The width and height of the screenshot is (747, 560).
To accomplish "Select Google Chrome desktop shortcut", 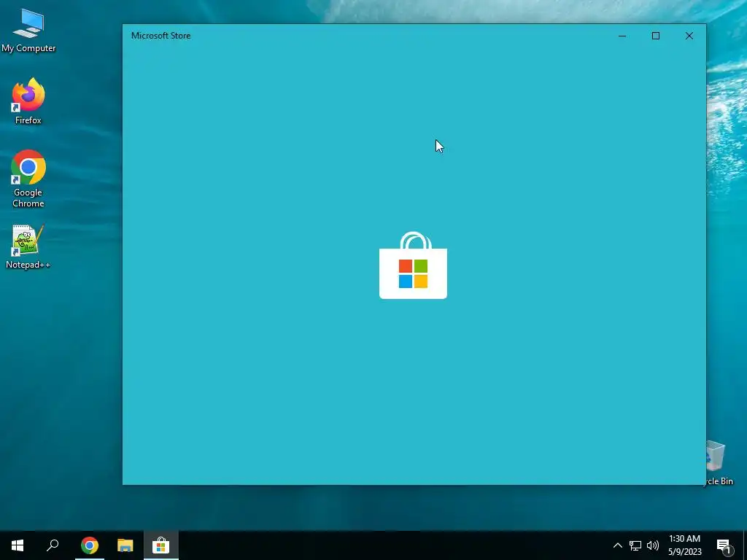I will (28, 179).
